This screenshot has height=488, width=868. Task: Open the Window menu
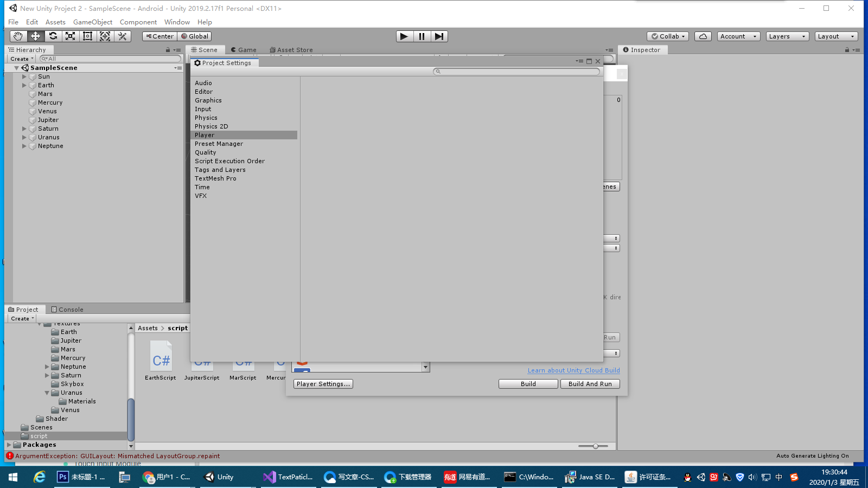click(177, 22)
